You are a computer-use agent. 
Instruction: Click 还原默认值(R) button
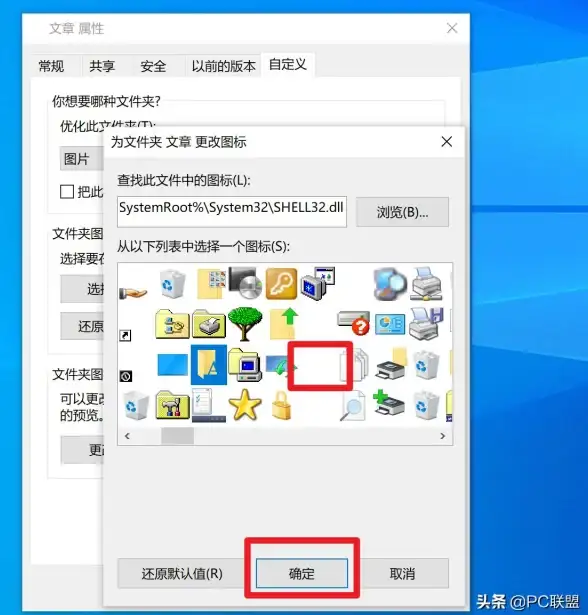tap(182, 574)
